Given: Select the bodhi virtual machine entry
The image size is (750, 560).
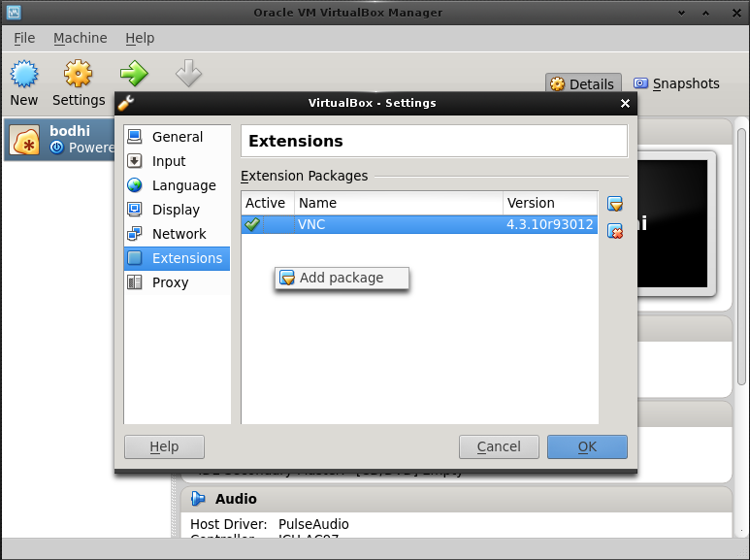Looking at the screenshot, I should (60, 140).
